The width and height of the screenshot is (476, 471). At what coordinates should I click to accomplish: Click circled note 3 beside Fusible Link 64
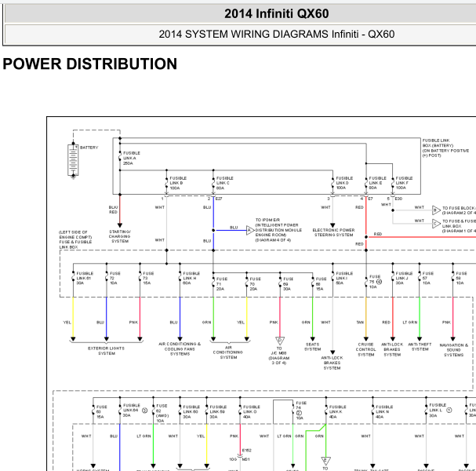[145, 411]
